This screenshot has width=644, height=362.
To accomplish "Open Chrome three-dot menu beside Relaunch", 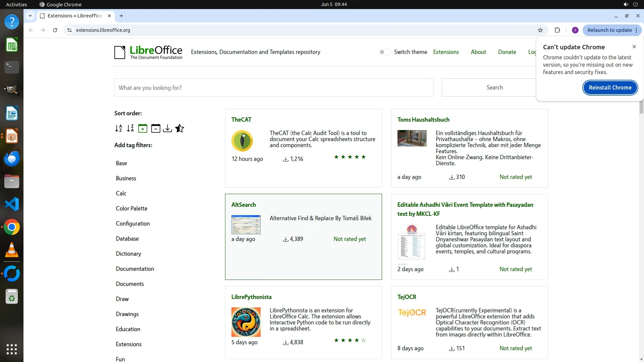I will (636, 30).
